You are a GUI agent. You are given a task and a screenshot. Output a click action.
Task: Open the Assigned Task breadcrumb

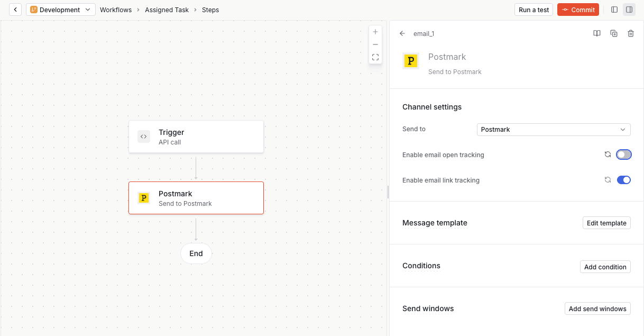(x=167, y=10)
